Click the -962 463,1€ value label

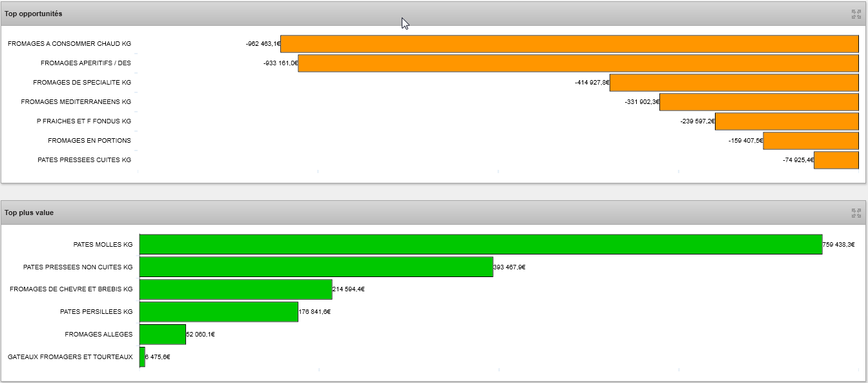point(263,44)
